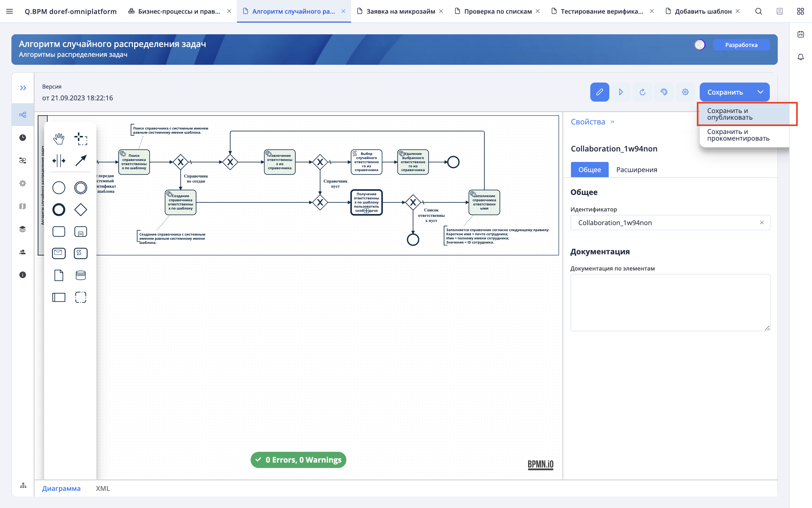Open the document list icon in top bar
The height and width of the screenshot is (508, 812).
click(x=780, y=11)
